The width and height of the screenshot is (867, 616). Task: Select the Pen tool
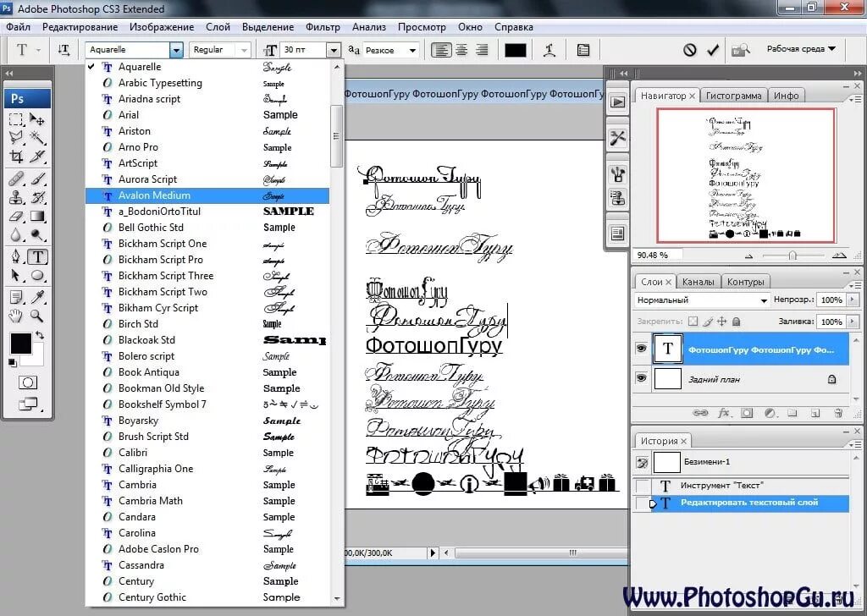pyautogui.click(x=16, y=257)
